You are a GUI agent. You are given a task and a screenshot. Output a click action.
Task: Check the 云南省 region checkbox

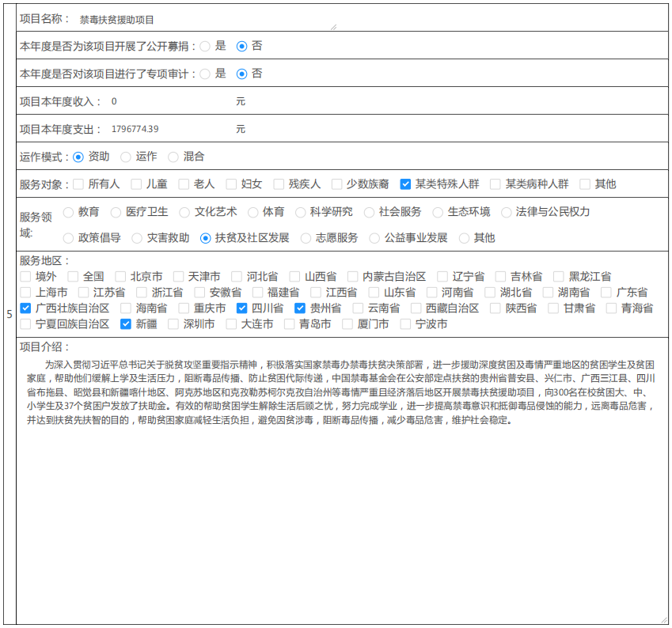pyautogui.click(x=358, y=308)
